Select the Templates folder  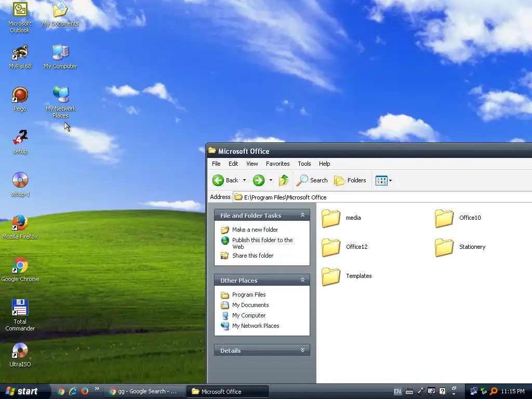[347, 276]
